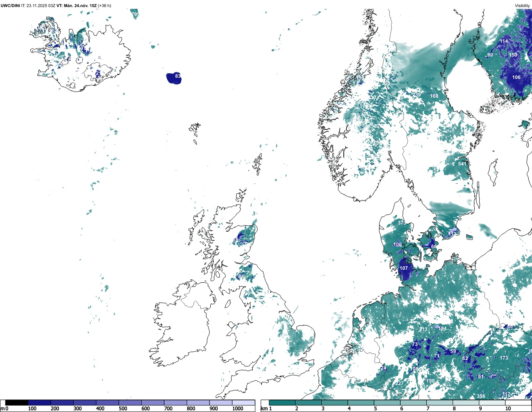Click the '150' value over Finland

tap(513, 55)
